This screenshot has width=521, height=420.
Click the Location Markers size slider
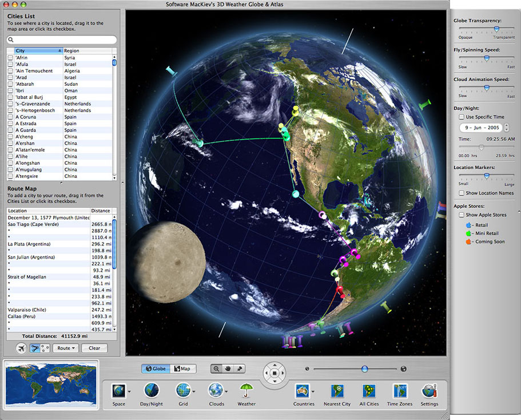coord(487,176)
